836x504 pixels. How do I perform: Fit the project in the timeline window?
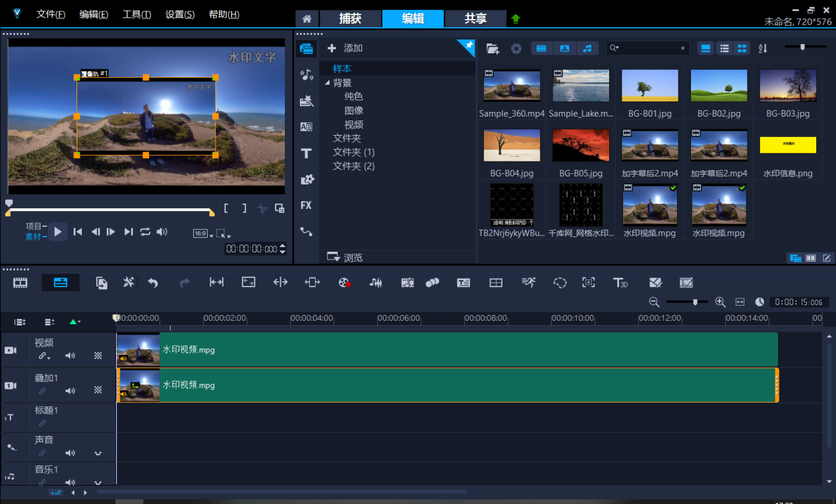click(740, 302)
